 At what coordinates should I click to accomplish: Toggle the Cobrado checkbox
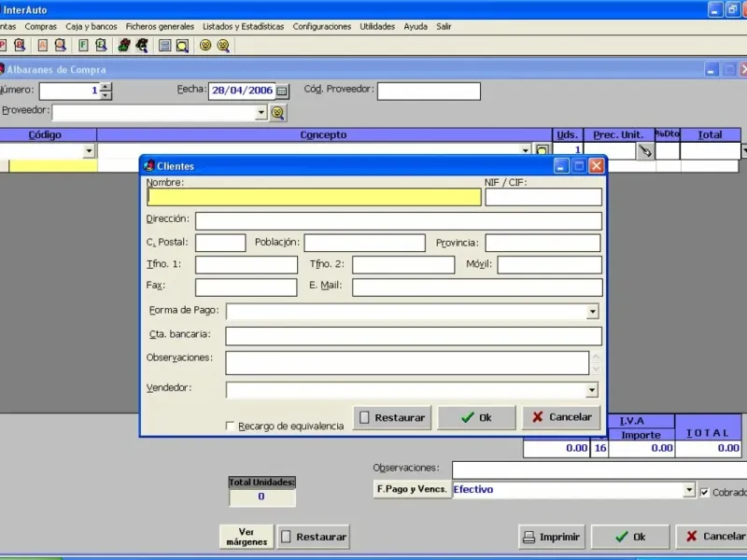click(x=705, y=493)
